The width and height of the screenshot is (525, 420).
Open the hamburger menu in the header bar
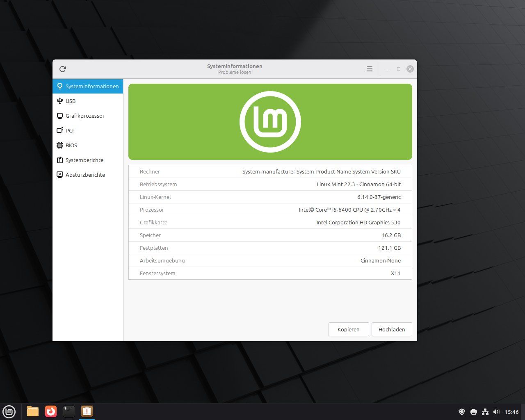pos(370,69)
